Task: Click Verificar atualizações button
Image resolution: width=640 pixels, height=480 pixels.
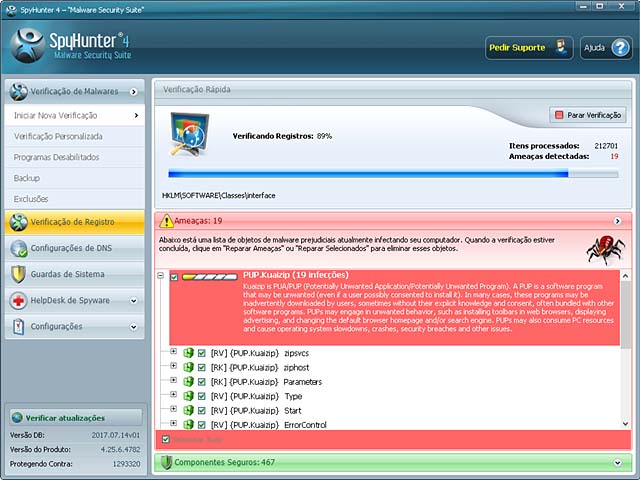Action: tap(76, 418)
